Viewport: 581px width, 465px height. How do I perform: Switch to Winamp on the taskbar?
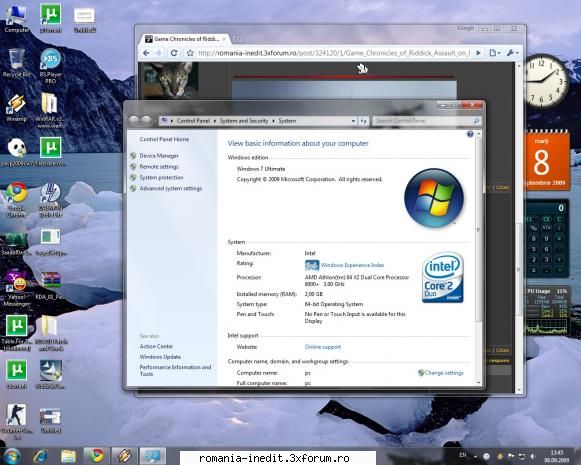click(x=124, y=456)
